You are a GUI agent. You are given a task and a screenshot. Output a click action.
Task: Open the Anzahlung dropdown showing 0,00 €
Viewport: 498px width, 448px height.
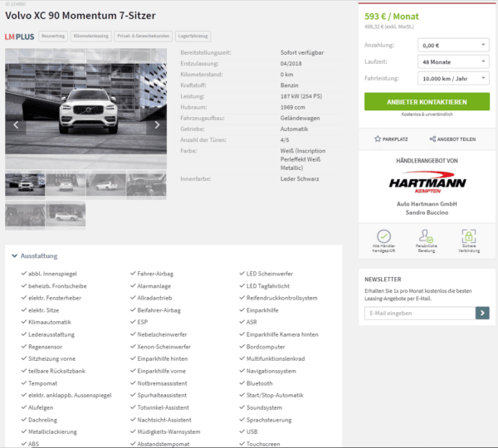(453, 46)
